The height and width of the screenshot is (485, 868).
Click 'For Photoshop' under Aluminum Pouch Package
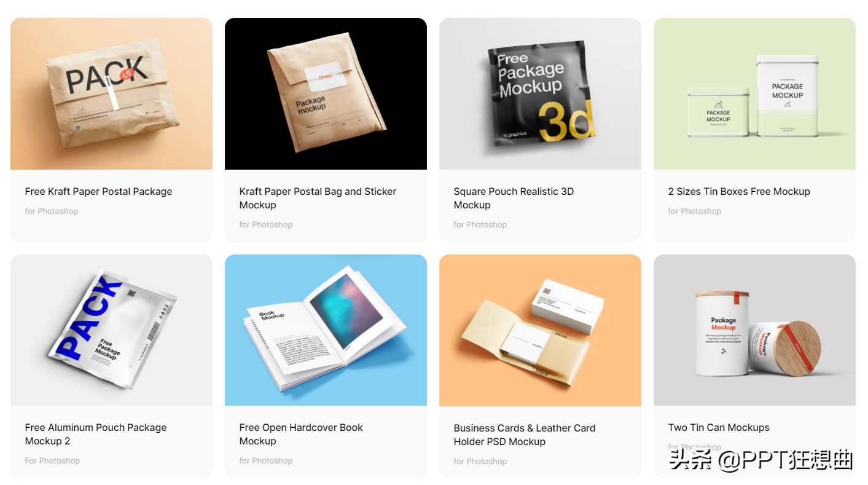pos(52,460)
